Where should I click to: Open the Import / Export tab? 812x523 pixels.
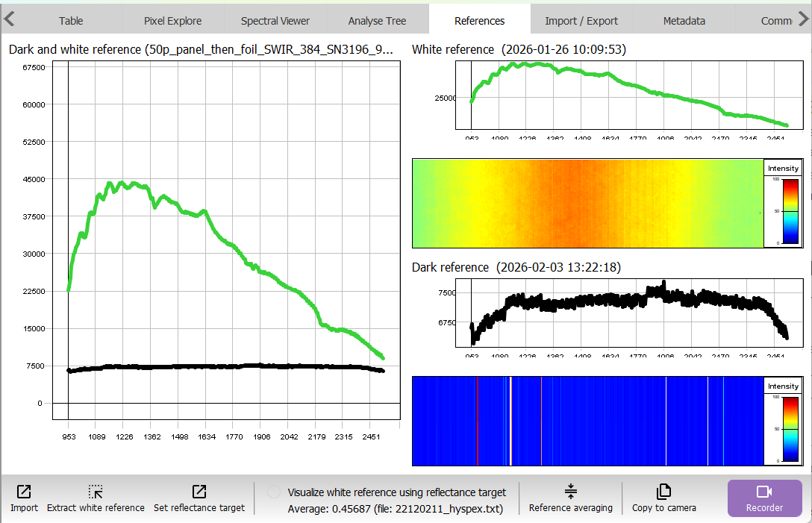click(581, 21)
